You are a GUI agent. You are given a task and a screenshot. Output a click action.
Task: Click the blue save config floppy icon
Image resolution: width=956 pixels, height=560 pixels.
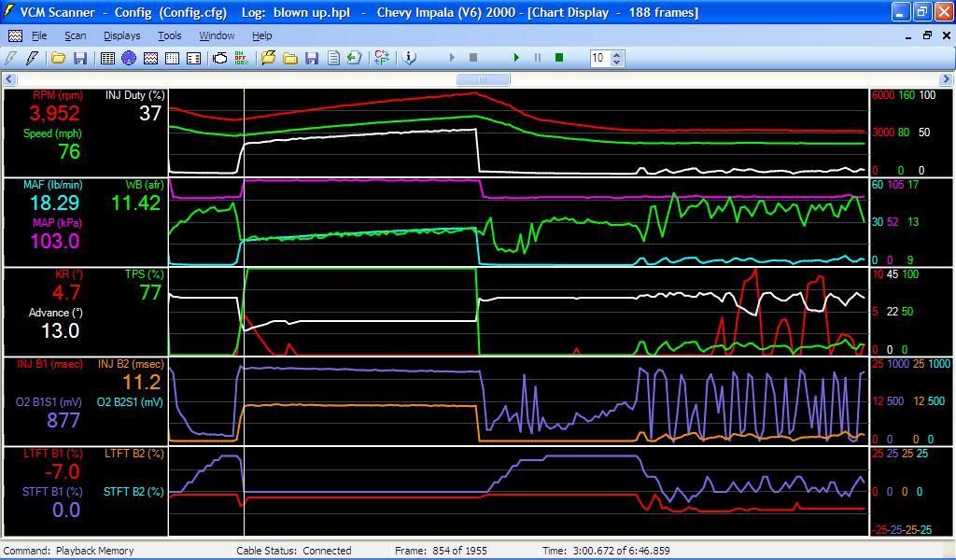coord(80,58)
